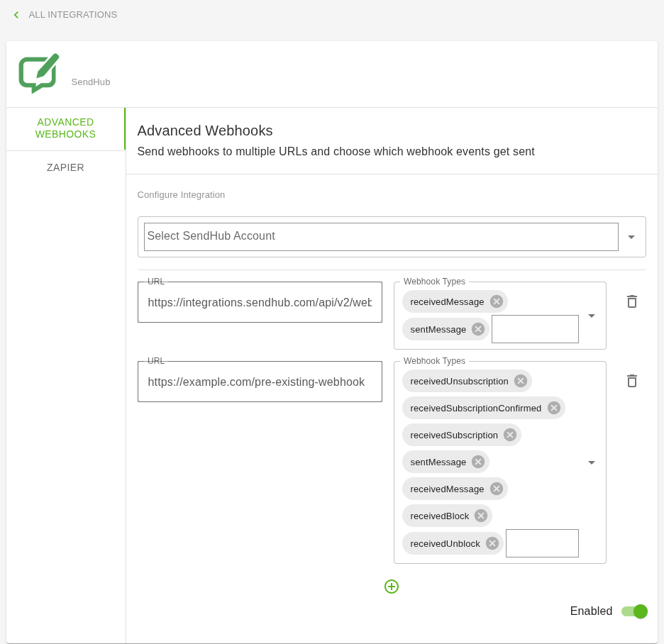Edit the example.com pre-existing-webhook URL field

[260, 382]
